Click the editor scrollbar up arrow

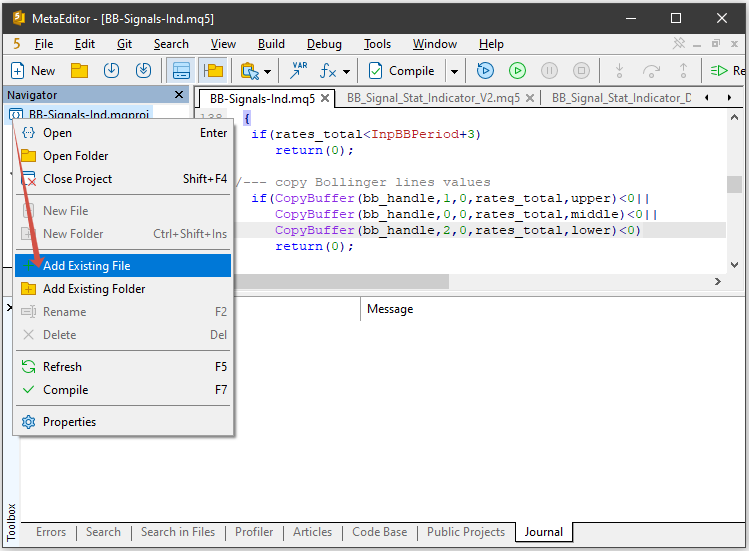click(735, 117)
